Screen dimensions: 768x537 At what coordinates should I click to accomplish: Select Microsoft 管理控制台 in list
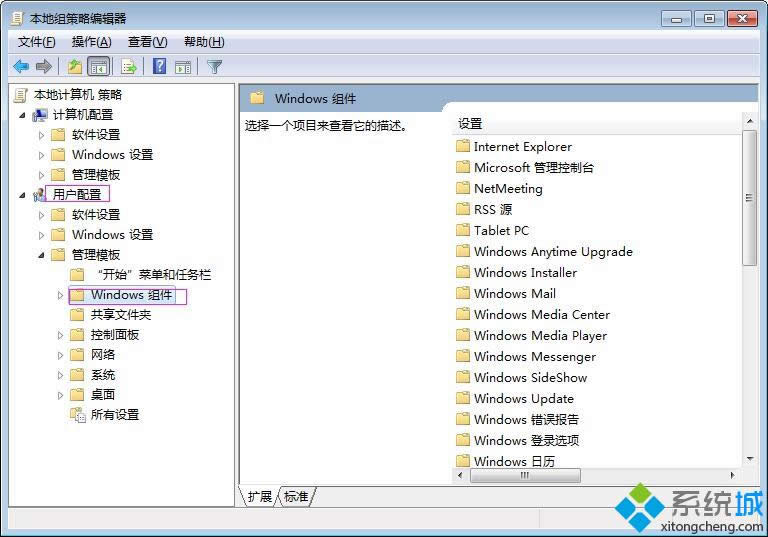534,168
